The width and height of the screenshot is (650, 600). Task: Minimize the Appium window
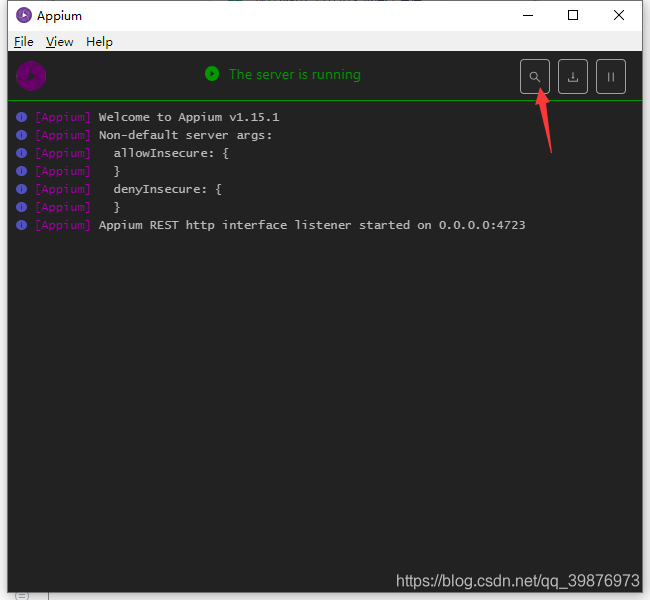point(528,15)
